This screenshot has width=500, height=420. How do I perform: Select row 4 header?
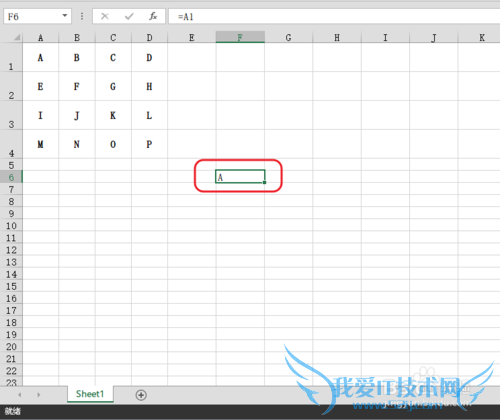tap(11, 144)
